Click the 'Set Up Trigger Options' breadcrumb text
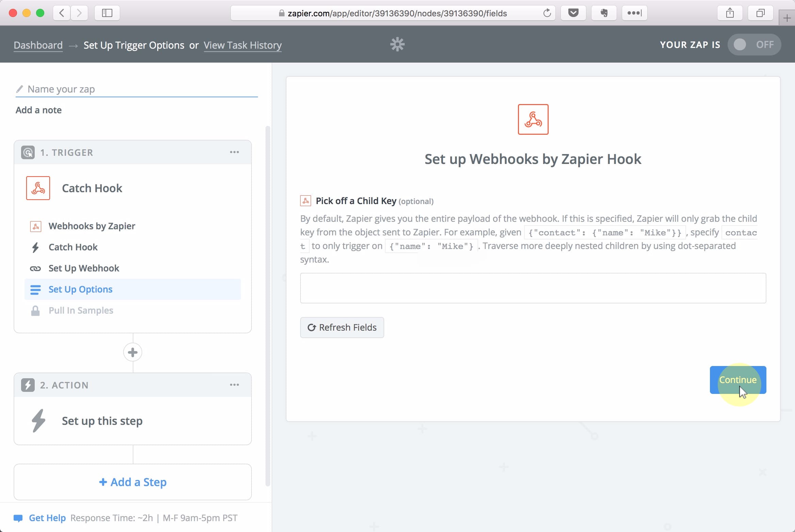The height and width of the screenshot is (532, 795). pyautogui.click(x=134, y=45)
